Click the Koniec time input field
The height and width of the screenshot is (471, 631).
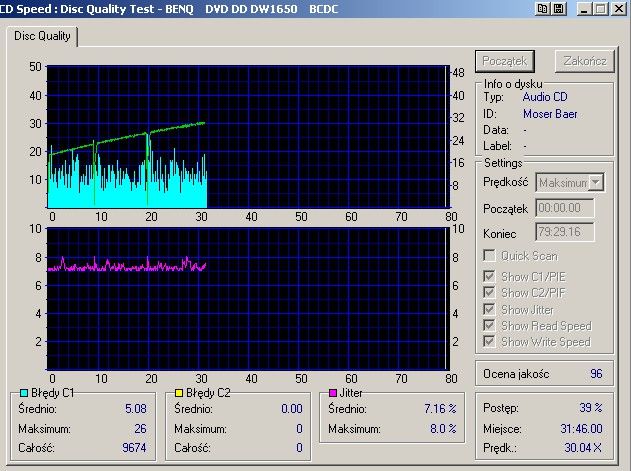[x=565, y=232]
